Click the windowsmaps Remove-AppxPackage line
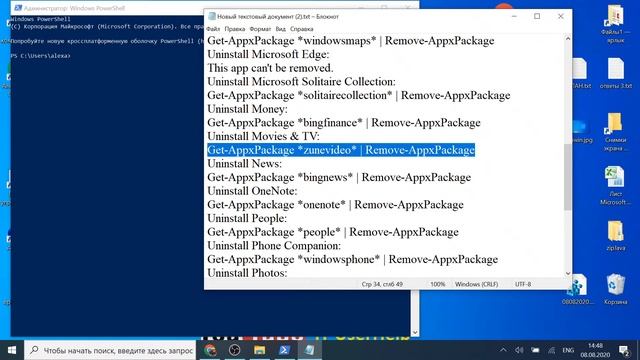The width and height of the screenshot is (640, 360). [x=351, y=40]
